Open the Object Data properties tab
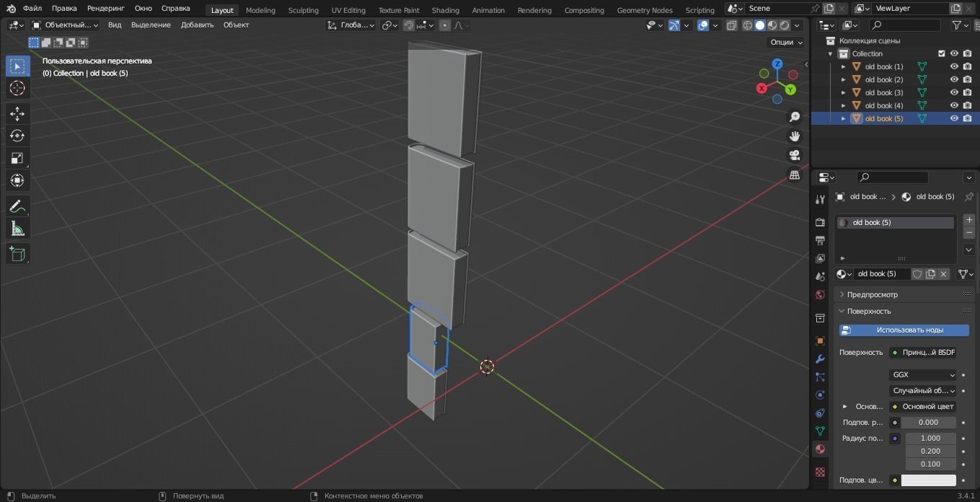Viewport: 980px width, 502px height. [x=820, y=431]
